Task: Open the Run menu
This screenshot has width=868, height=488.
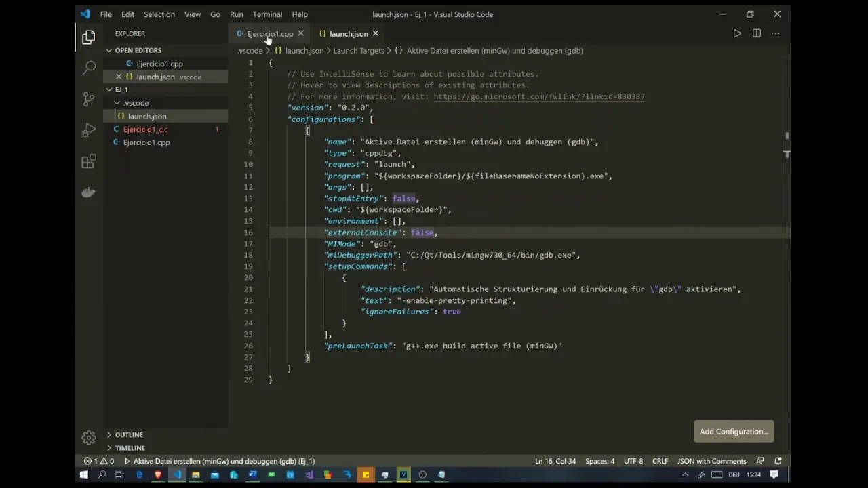Action: click(236, 14)
